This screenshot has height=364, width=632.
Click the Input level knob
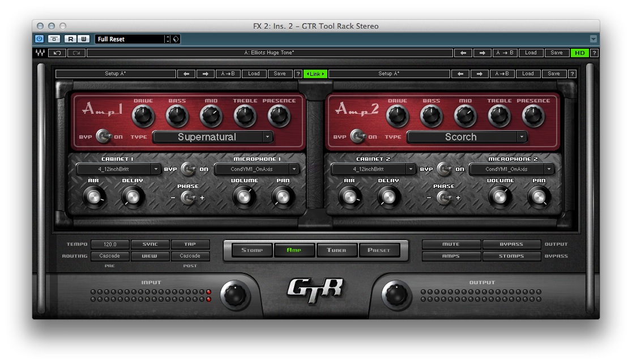(234, 295)
